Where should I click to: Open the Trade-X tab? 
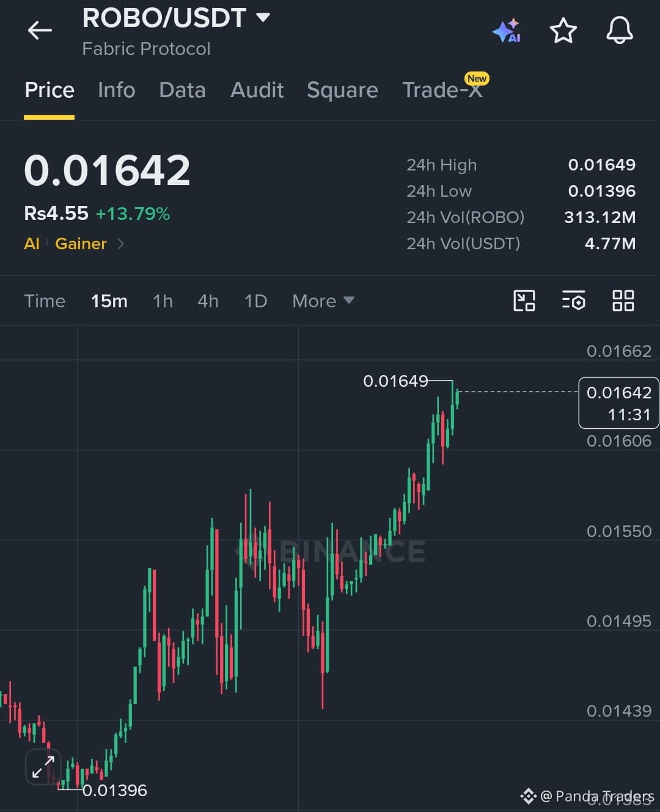pyautogui.click(x=442, y=90)
